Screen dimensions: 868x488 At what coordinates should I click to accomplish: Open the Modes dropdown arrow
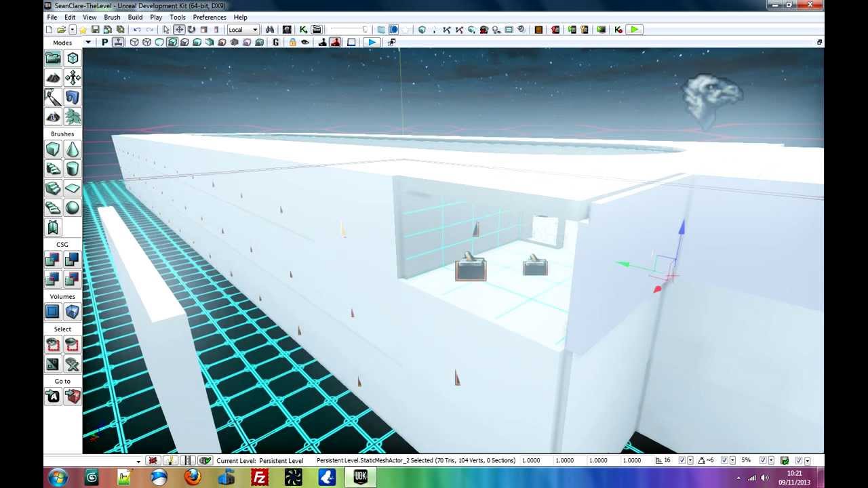point(88,43)
